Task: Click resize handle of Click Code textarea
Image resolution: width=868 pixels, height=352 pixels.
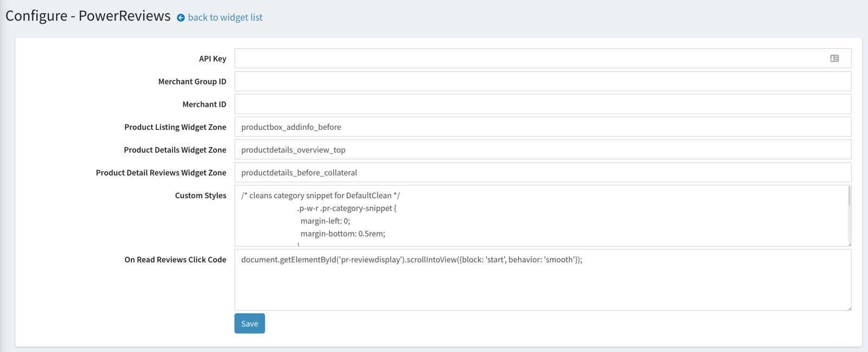Action: [x=849, y=308]
